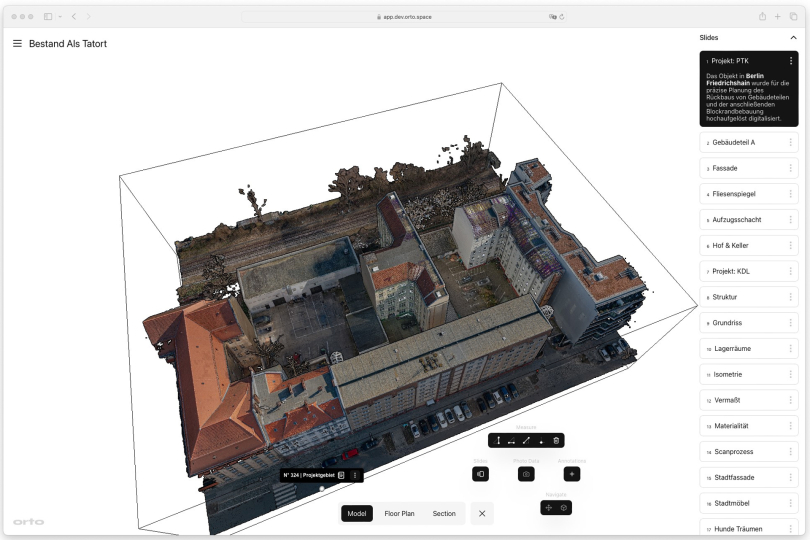Close the view toolbar with X button
The height and width of the screenshot is (540, 810).
(x=482, y=513)
